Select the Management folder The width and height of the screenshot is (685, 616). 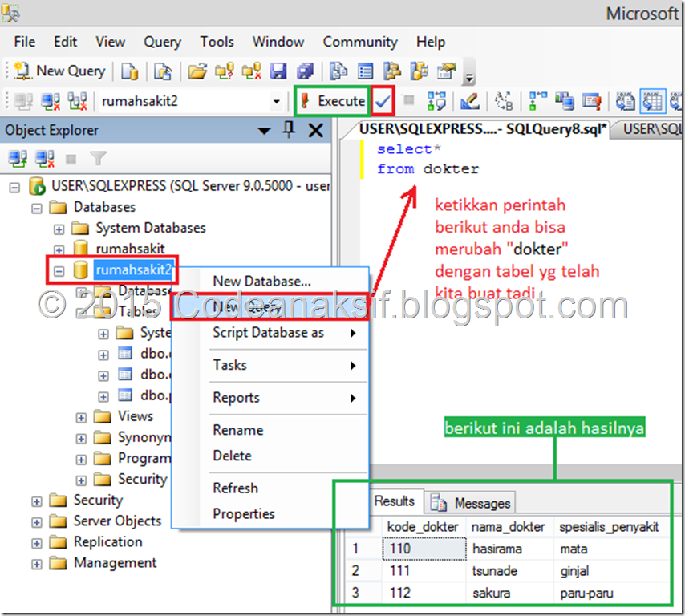pyautogui.click(x=115, y=563)
